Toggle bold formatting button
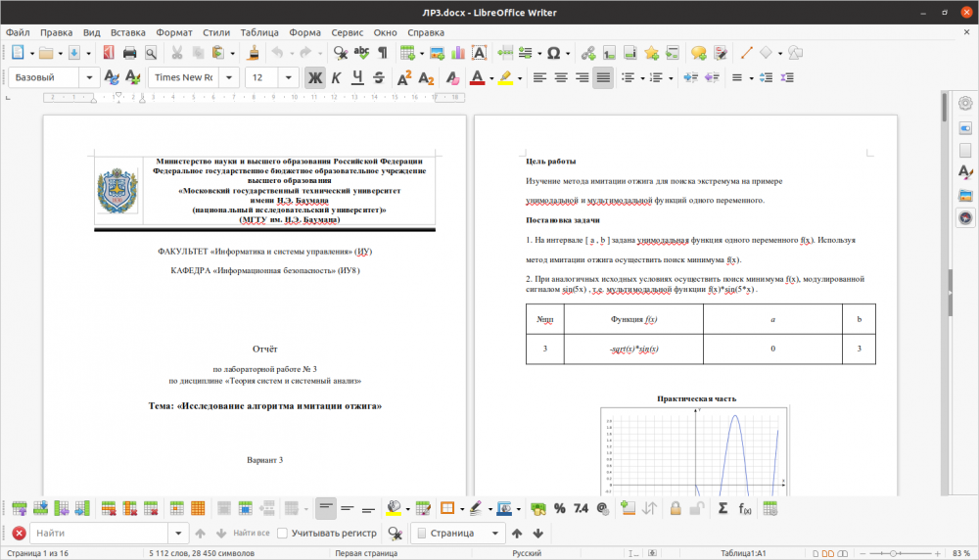Image resolution: width=979 pixels, height=560 pixels. tap(314, 77)
